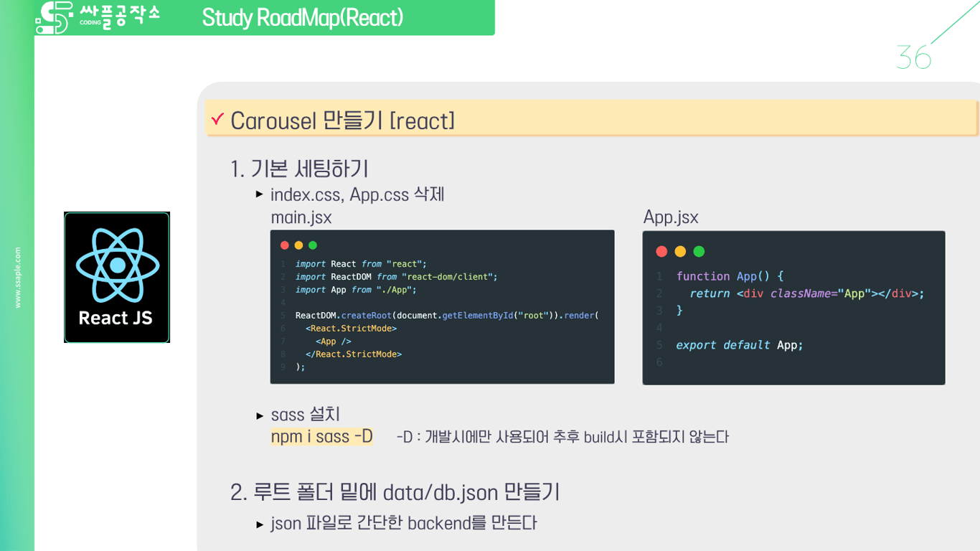Click the green dot on App.jsx window
This screenshot has width=980, height=551.
coord(697,251)
